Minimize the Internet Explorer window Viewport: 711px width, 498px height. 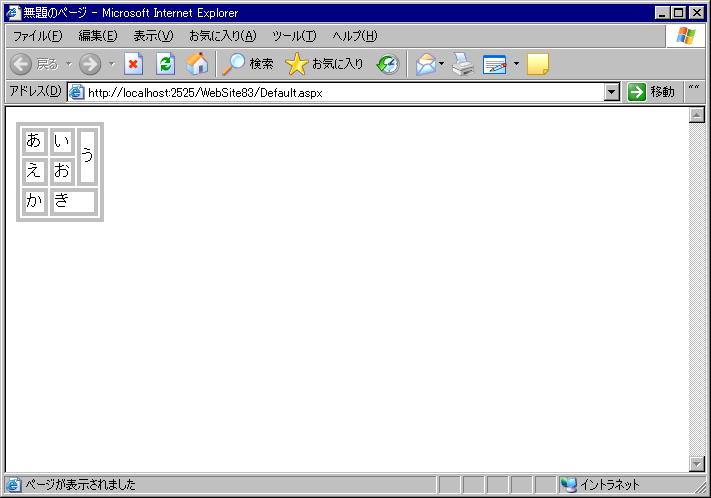pos(662,13)
